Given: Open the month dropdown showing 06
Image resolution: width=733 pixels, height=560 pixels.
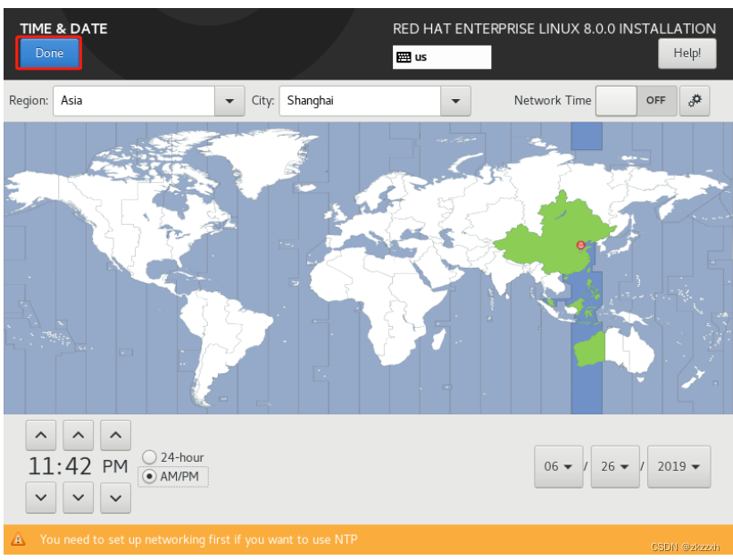Looking at the screenshot, I should [559, 466].
